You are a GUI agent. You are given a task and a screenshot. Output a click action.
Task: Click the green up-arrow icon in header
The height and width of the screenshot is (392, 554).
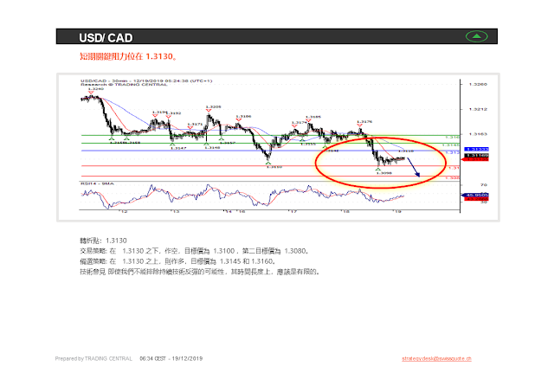point(476,36)
